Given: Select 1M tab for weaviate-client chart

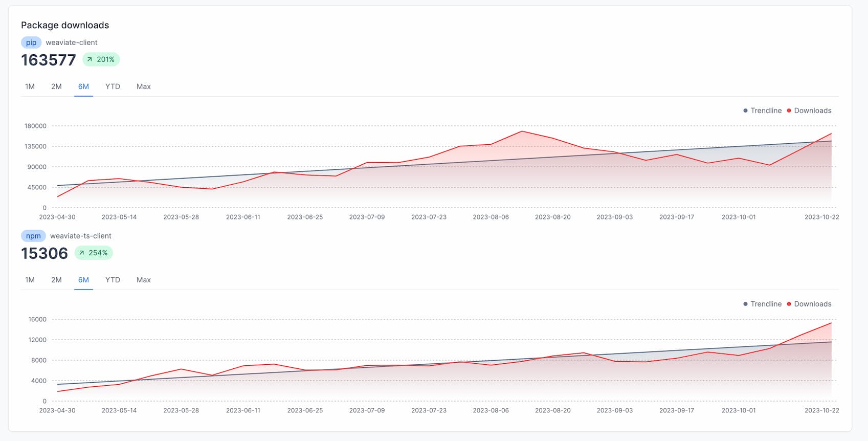Looking at the screenshot, I should tap(30, 86).
